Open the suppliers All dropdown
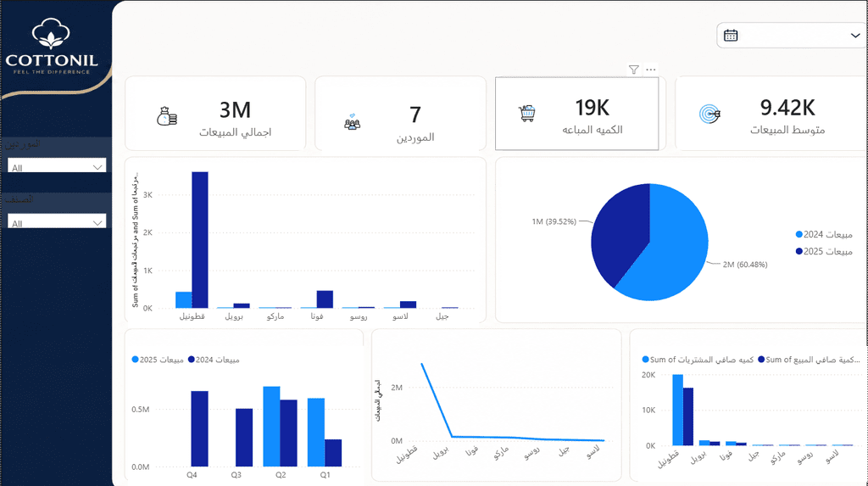The image size is (868, 486). 57,166
